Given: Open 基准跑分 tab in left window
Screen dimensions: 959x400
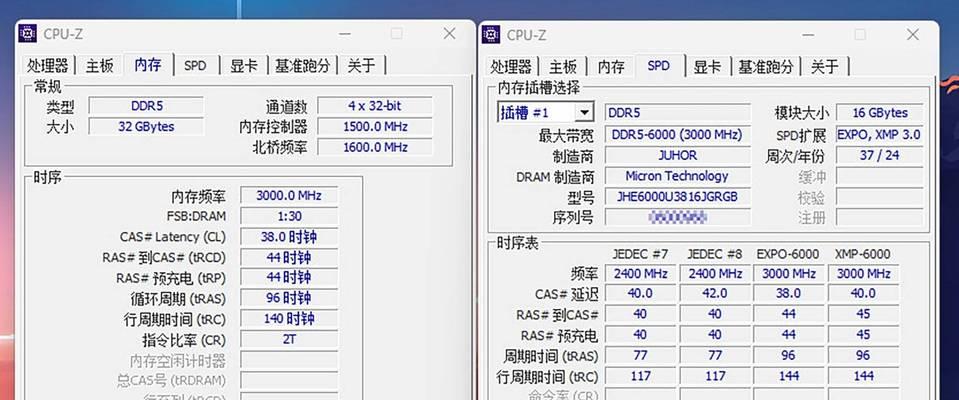Looking at the screenshot, I should click(x=302, y=65).
